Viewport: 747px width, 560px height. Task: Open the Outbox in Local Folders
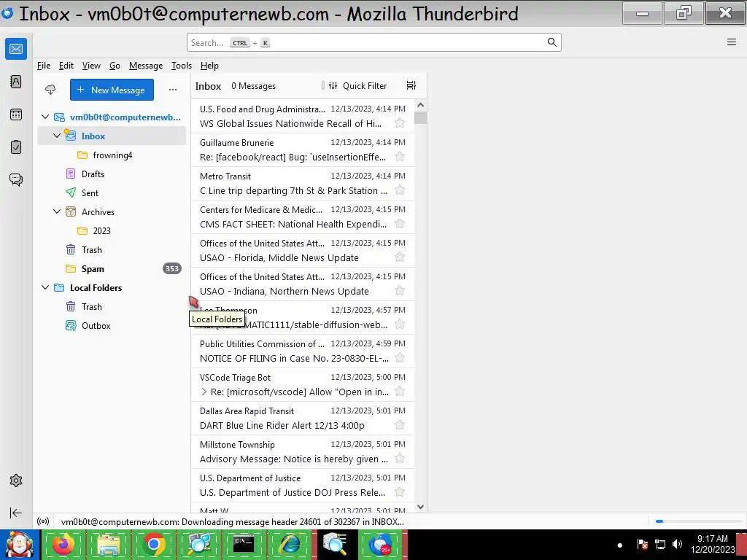[x=112, y=326]
